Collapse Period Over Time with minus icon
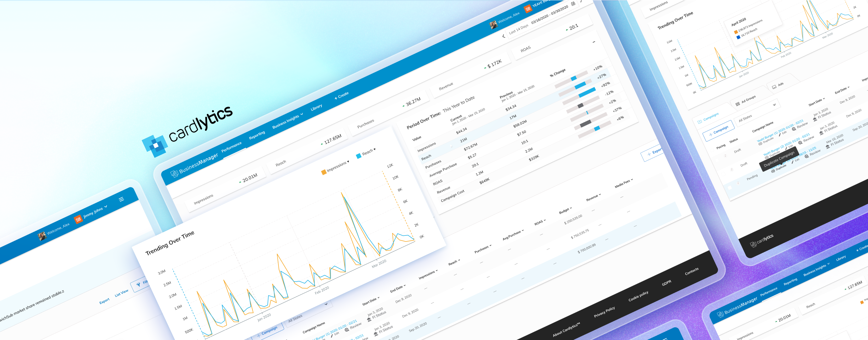Viewport: 868px width, 340px height. (x=594, y=42)
